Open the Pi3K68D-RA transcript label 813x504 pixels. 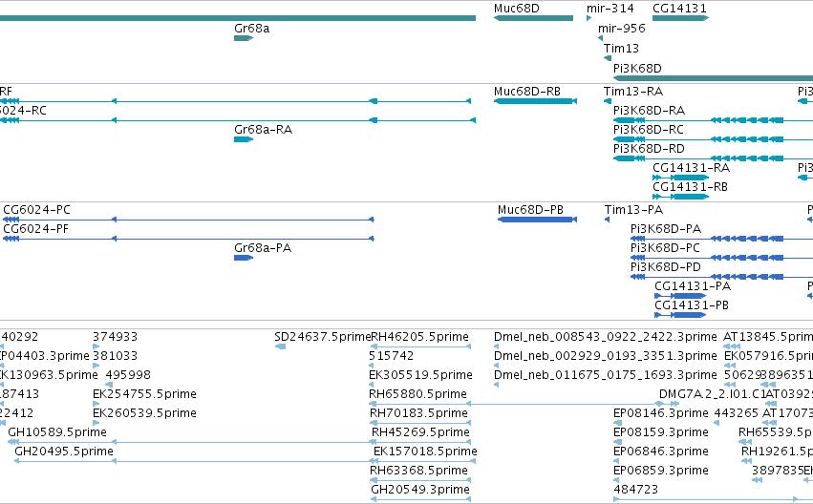point(649,111)
